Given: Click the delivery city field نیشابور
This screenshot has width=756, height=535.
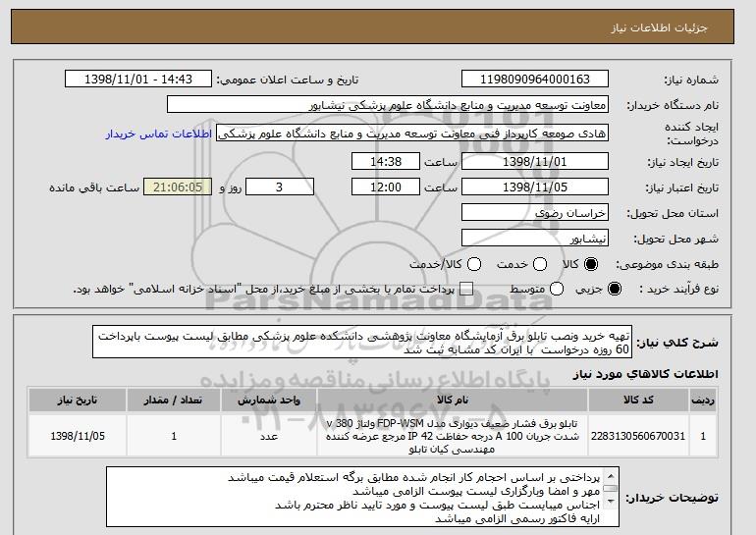Looking at the screenshot, I should tap(535, 239).
